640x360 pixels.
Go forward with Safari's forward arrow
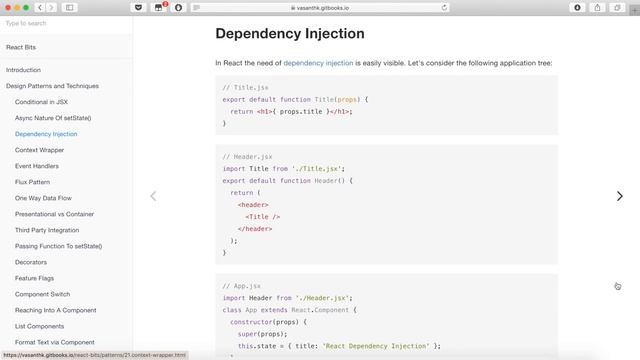tap(51, 7)
